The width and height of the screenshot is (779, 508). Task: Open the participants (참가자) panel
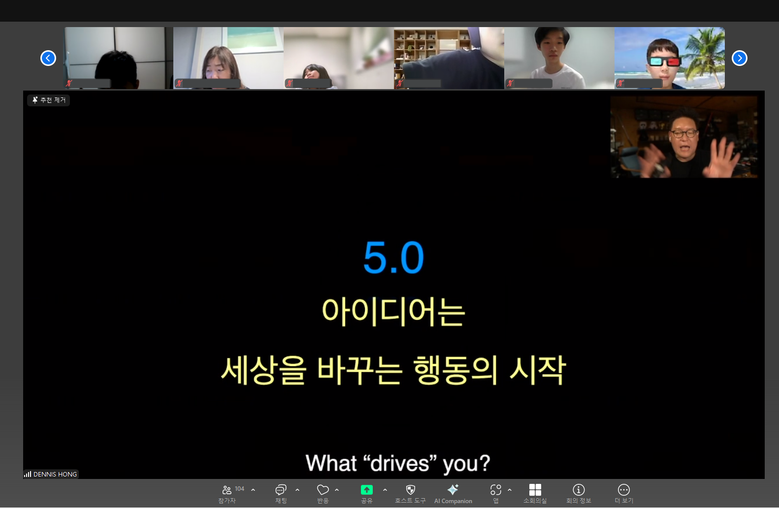[x=229, y=490]
